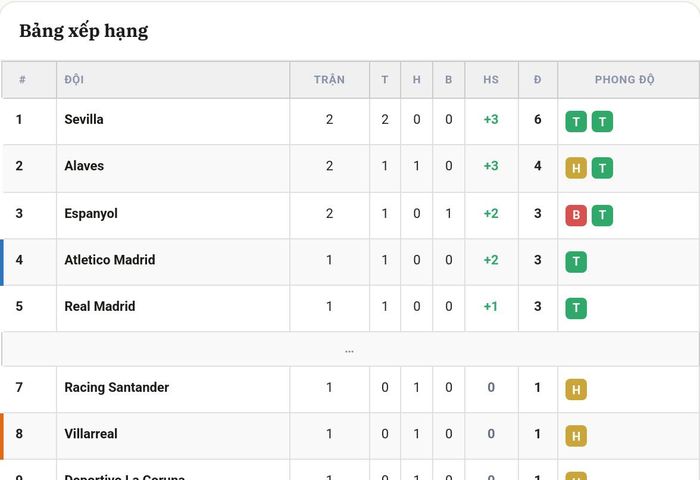Click the PHONG ĐỘ column header
This screenshot has height=480, width=700.
coord(625,79)
